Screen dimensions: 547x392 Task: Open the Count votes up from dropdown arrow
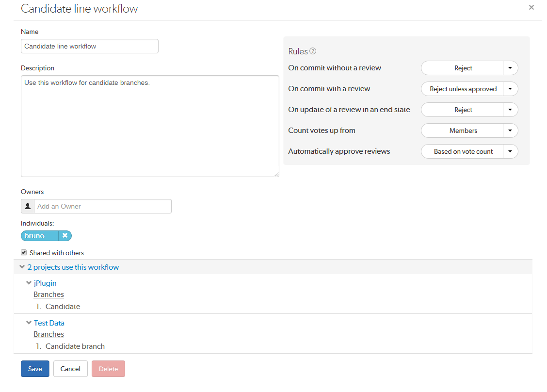point(510,131)
